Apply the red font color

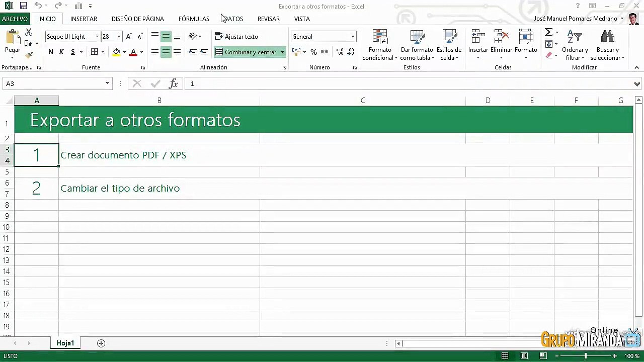point(133,52)
